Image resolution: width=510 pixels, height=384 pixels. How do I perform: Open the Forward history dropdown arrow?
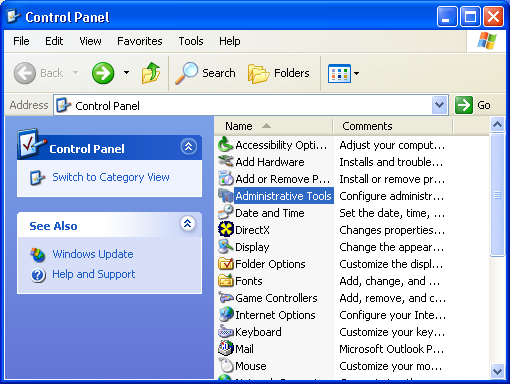click(x=126, y=73)
